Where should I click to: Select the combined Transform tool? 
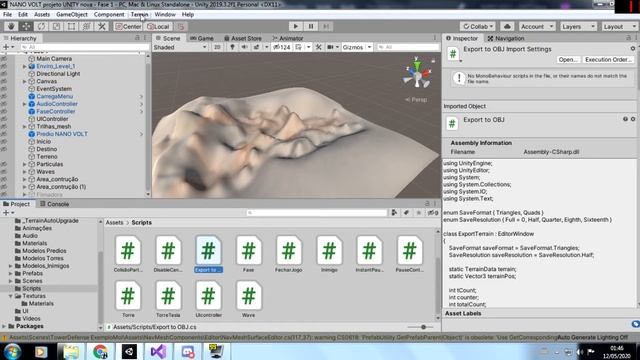pyautogui.click(x=87, y=27)
